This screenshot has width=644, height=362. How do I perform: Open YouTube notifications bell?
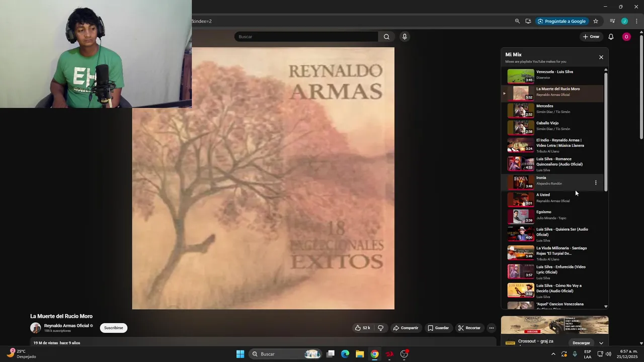click(x=611, y=37)
